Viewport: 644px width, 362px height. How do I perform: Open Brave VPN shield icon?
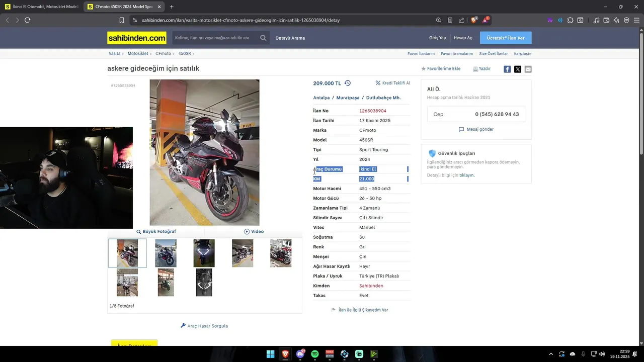pyautogui.click(x=626, y=20)
